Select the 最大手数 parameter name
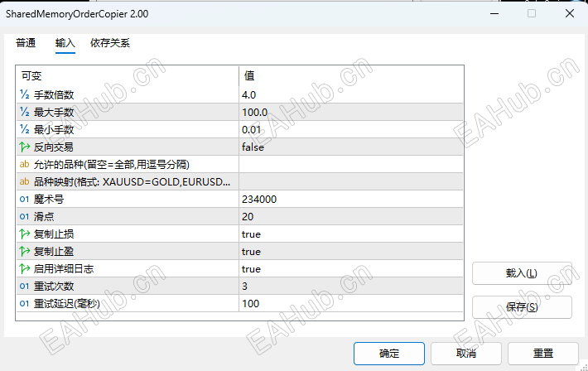This screenshot has width=588, height=371. 54,112
